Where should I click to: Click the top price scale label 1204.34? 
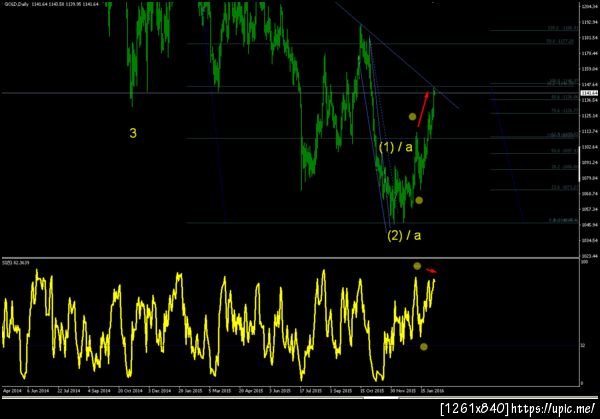click(590, 7)
